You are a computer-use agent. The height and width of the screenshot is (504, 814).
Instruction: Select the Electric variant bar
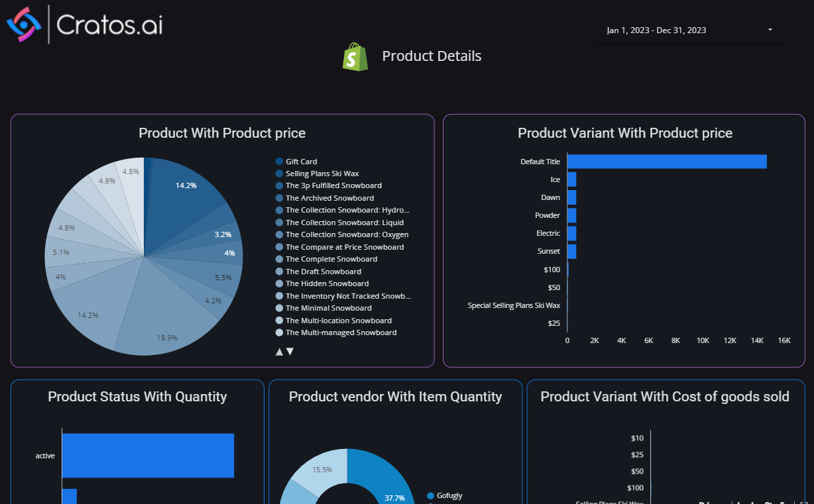571,233
